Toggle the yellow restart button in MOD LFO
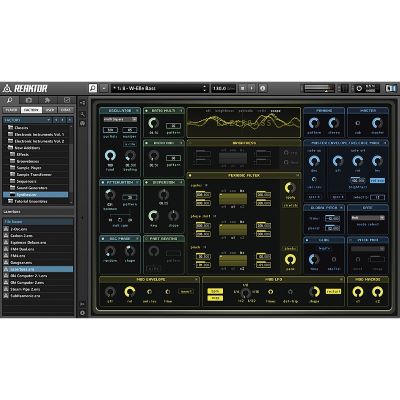The width and height of the screenshot is (400, 400). click(333, 292)
